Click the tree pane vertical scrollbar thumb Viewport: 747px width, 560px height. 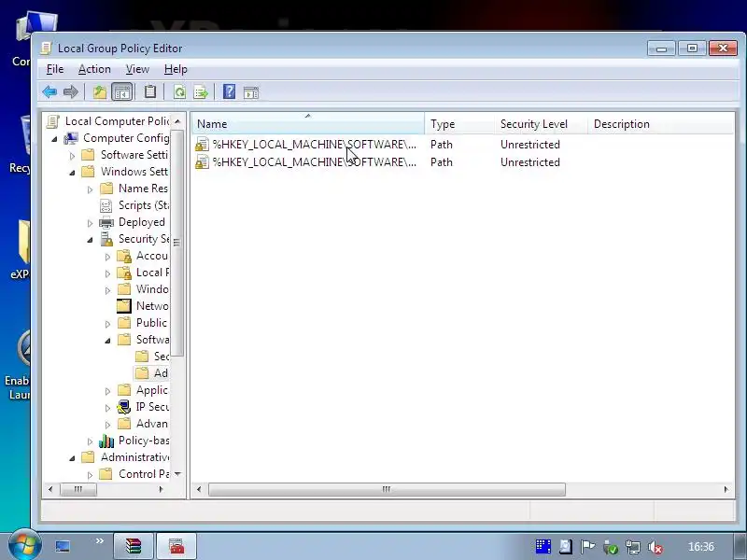(176, 243)
